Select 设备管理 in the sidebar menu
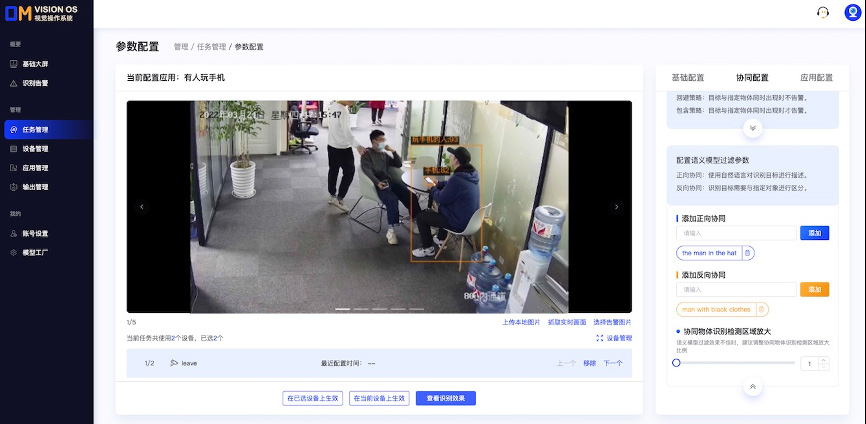Screen dimensions: 866x424 click(x=35, y=148)
